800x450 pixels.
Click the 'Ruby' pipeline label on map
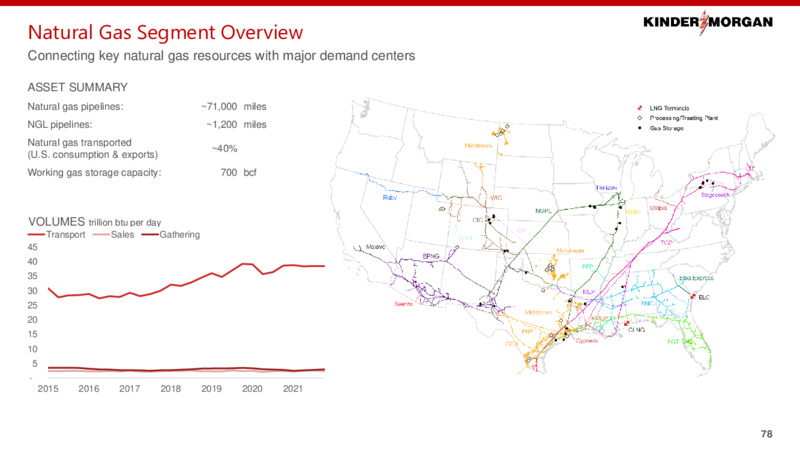389,197
